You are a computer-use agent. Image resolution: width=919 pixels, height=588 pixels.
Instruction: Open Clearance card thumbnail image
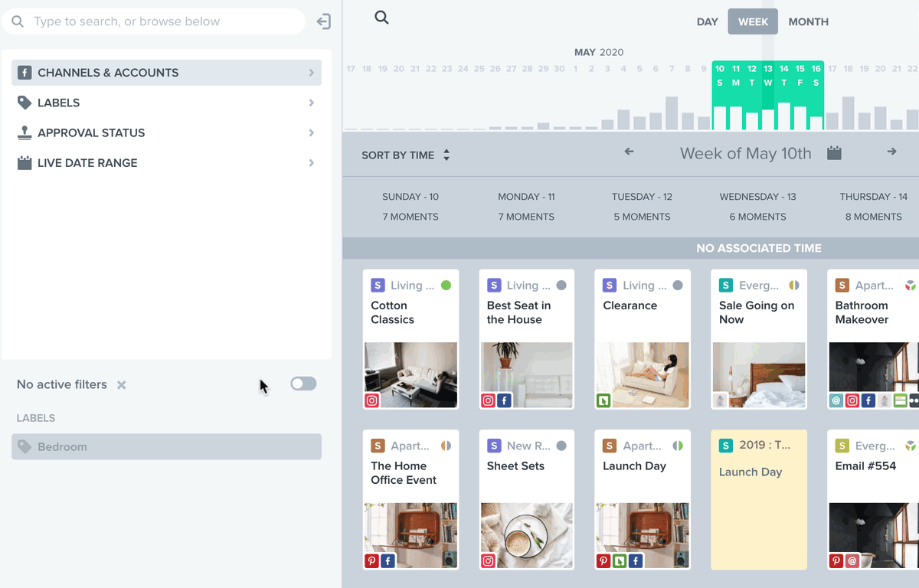642,375
